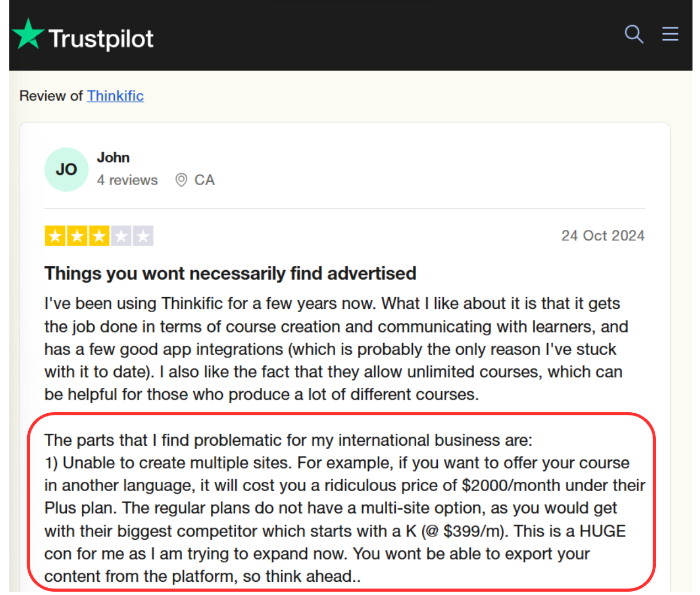700x595 pixels.
Task: Open reviewer John's profile name
Action: click(113, 157)
